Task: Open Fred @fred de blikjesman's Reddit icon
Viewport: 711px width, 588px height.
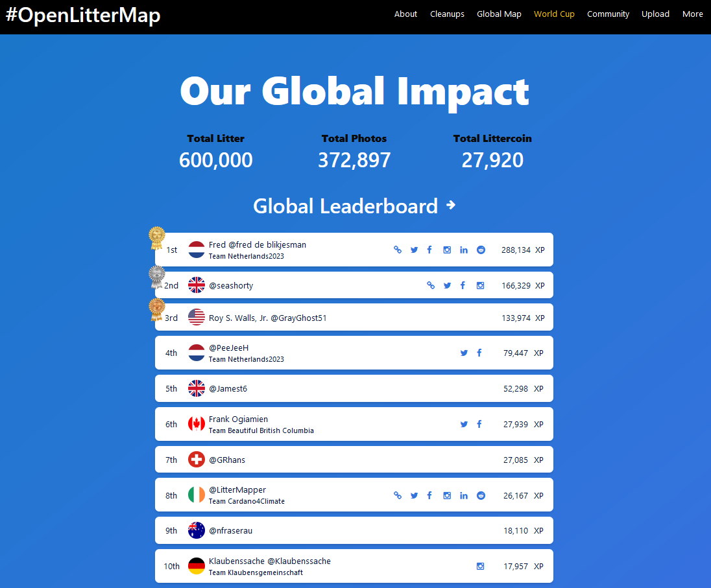Action: click(481, 250)
